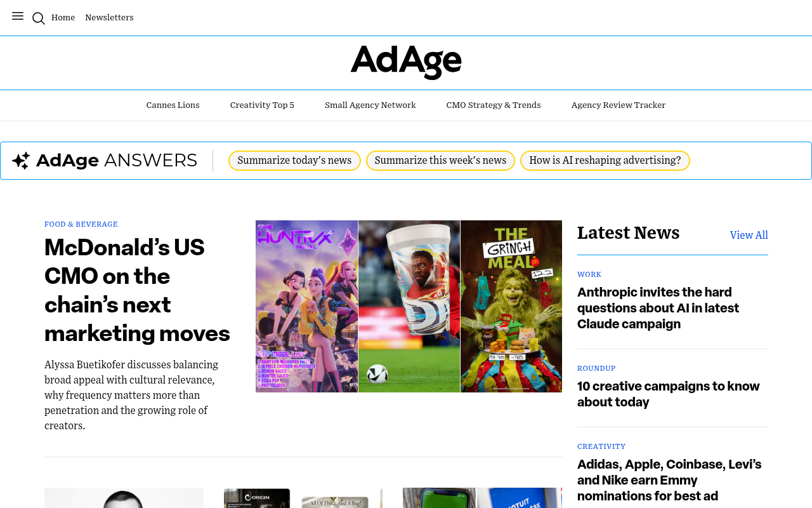Screen dimensions: 812x508
Task: Open the Small Agency Network section
Action: pos(370,105)
